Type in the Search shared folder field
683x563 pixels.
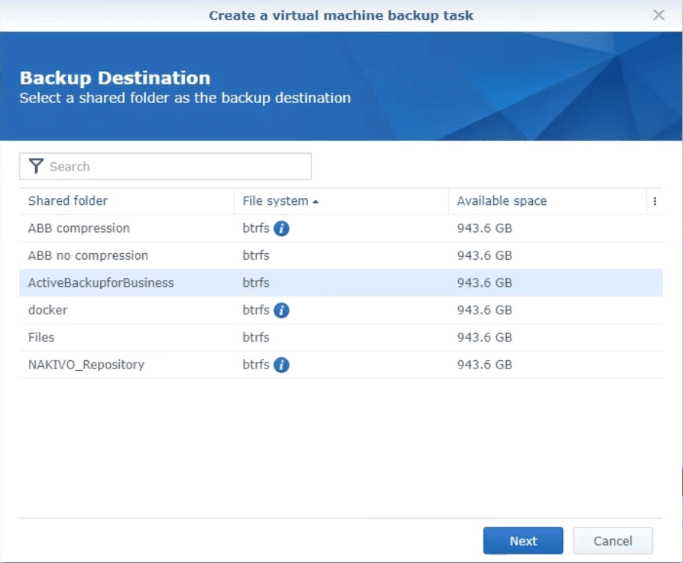click(x=175, y=167)
